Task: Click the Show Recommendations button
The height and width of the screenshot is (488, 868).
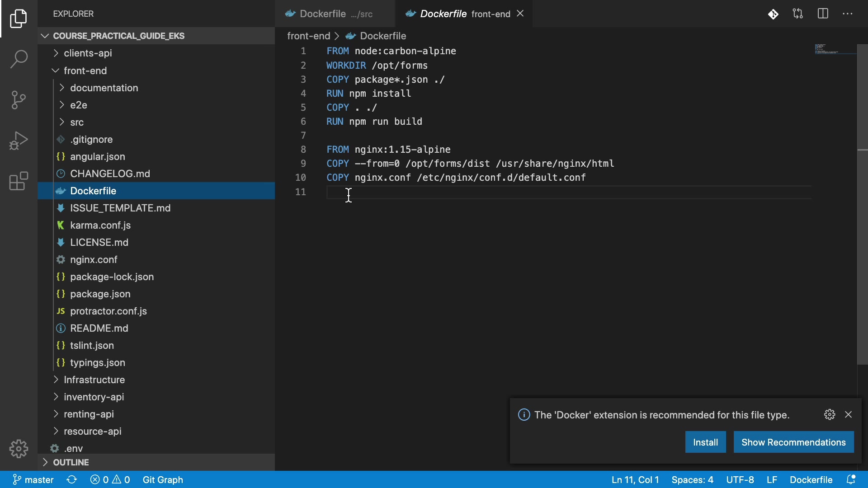Action: [x=793, y=442]
